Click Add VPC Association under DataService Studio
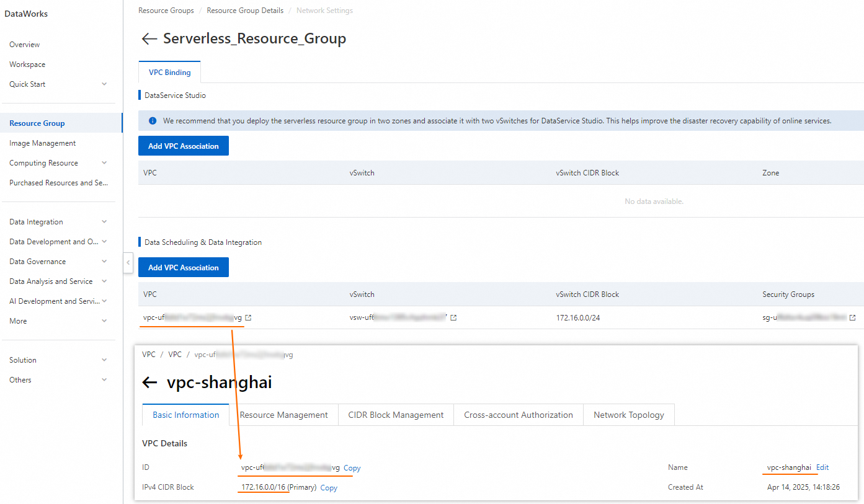 click(x=184, y=146)
